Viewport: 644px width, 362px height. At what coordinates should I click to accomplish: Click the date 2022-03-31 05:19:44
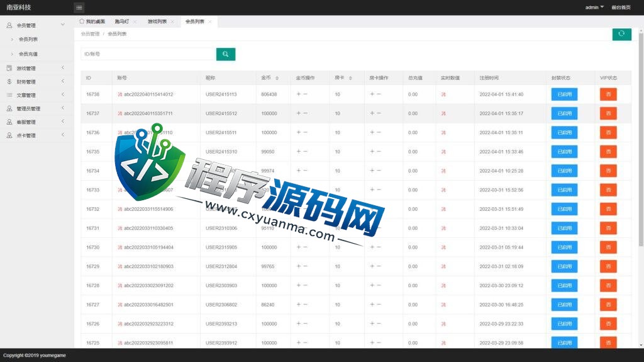(x=501, y=247)
